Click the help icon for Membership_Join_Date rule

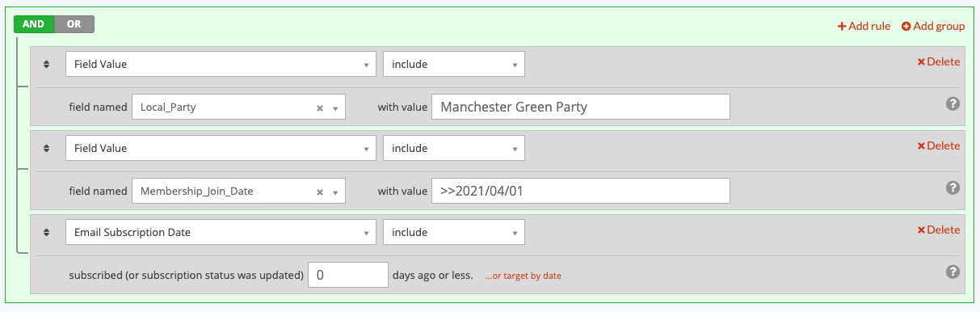pos(953,188)
